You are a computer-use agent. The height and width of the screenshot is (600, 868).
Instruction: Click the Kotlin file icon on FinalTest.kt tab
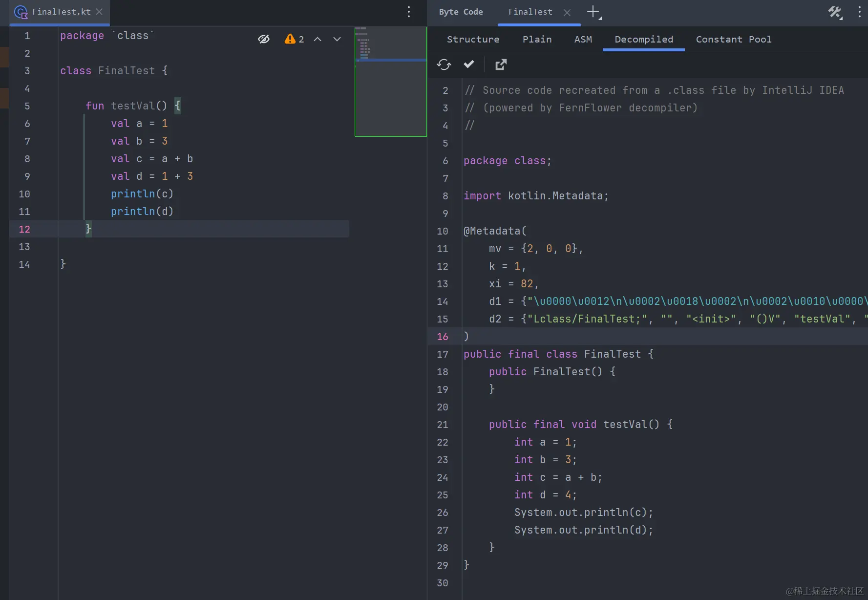[21, 12]
